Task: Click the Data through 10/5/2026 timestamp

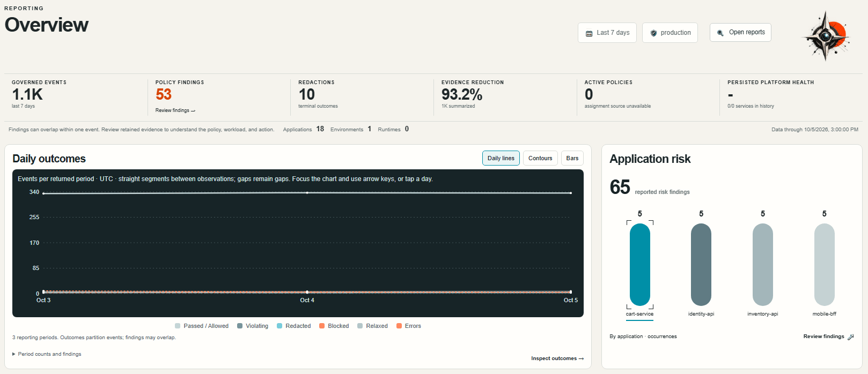Action: pyautogui.click(x=815, y=130)
